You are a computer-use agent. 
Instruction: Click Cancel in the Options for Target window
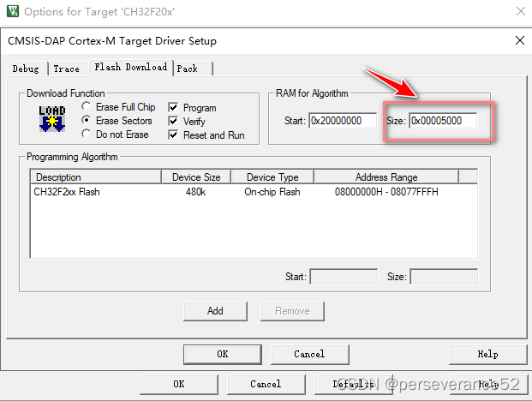(x=266, y=384)
